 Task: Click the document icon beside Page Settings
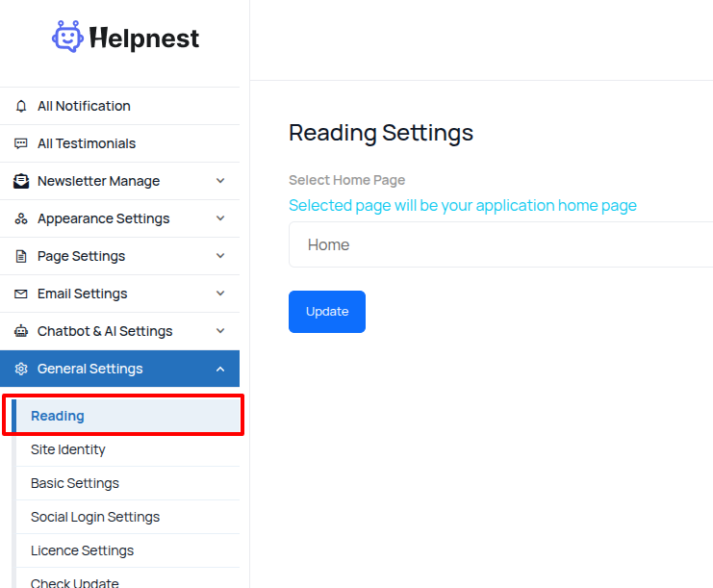click(21, 256)
